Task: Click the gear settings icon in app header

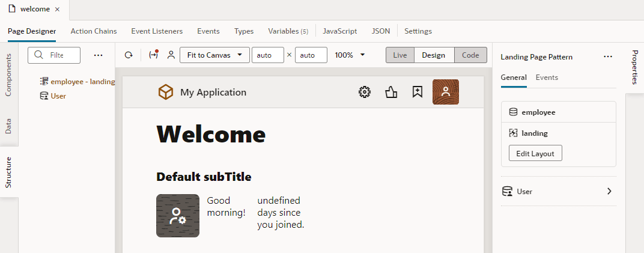Action: click(365, 92)
